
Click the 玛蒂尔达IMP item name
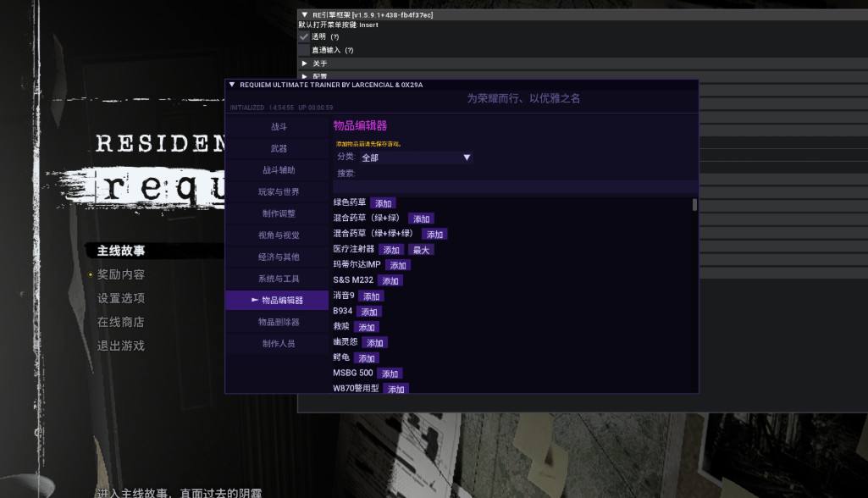click(x=357, y=265)
